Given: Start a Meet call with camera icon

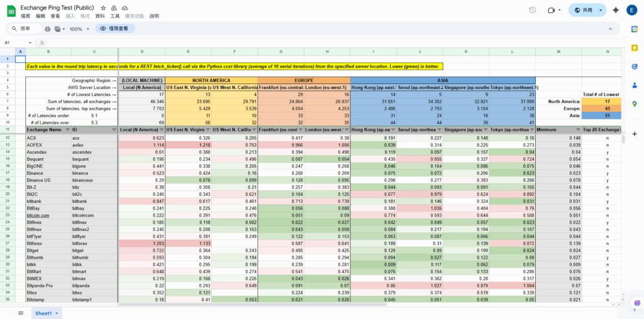Looking at the screenshot, I should coord(551,10).
